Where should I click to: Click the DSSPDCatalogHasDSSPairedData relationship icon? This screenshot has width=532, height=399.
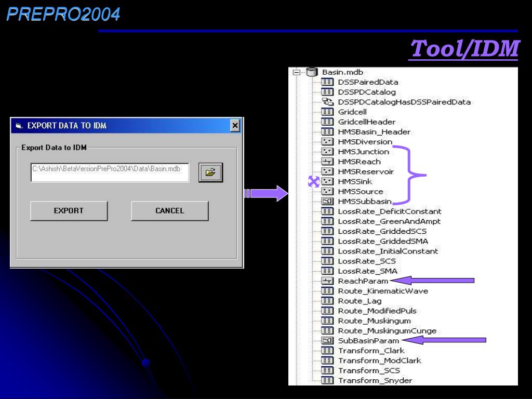(x=327, y=102)
